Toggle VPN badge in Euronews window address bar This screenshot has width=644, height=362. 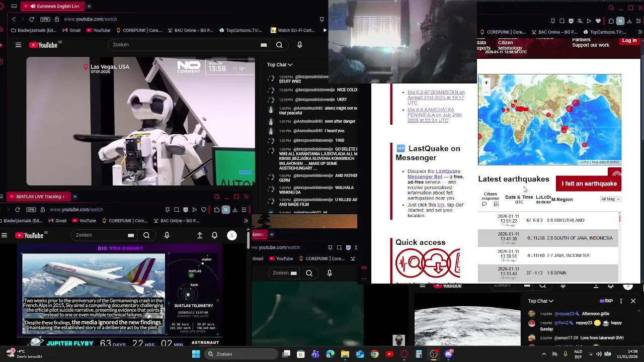pyautogui.click(x=46, y=19)
